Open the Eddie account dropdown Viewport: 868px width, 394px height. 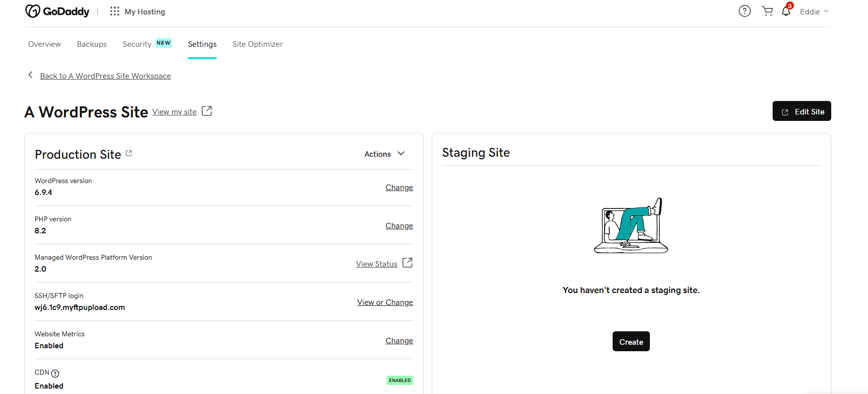(814, 11)
